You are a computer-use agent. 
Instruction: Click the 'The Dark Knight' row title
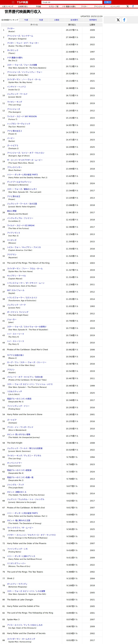click(x=15, y=443)
